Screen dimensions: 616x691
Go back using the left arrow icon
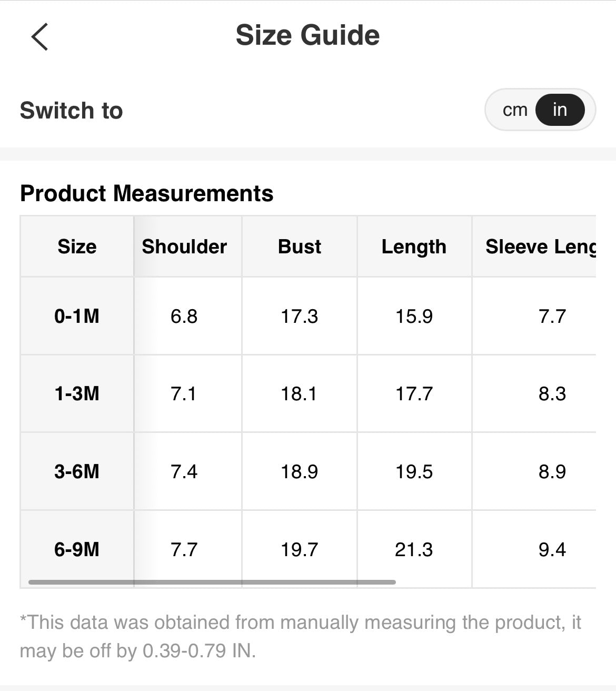(39, 37)
